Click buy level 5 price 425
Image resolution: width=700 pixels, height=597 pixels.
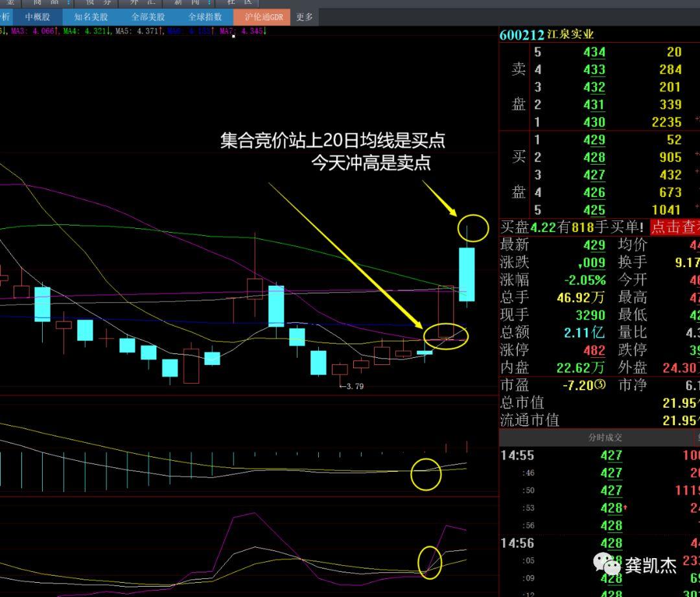click(x=594, y=210)
